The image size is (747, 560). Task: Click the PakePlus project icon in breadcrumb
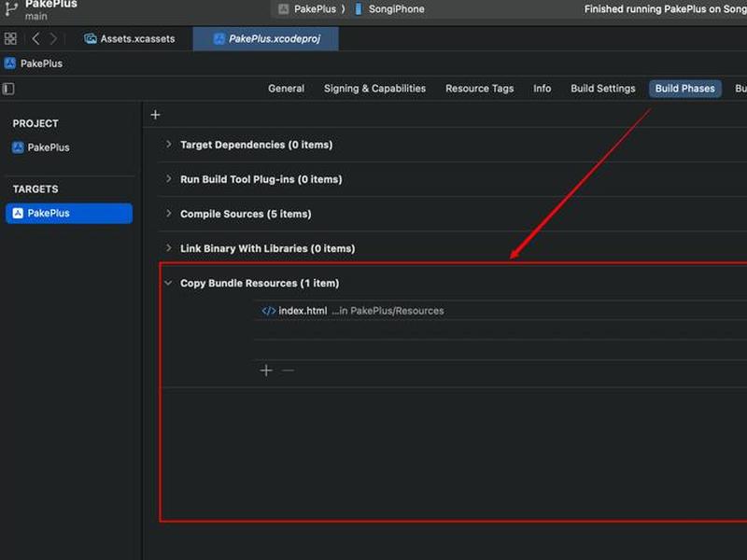[10, 63]
